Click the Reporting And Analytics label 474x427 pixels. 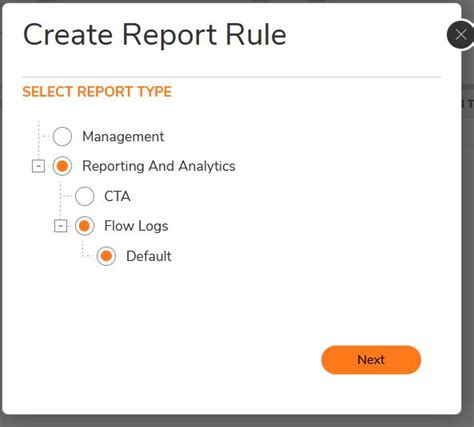159,166
